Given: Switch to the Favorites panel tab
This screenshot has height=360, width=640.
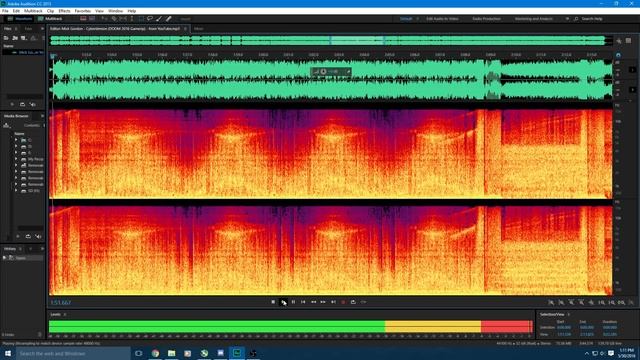Looking at the screenshot, I should 28,29.
